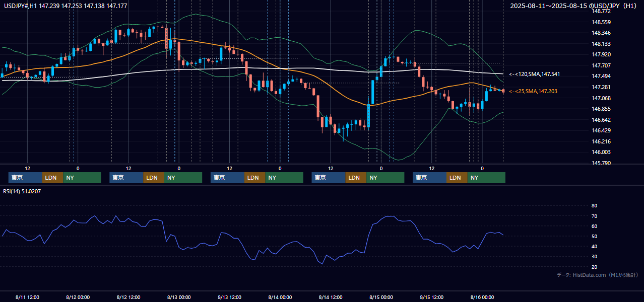Click price axis value 145.790
Image resolution: width=644 pixels, height=302 pixels.
(601, 163)
